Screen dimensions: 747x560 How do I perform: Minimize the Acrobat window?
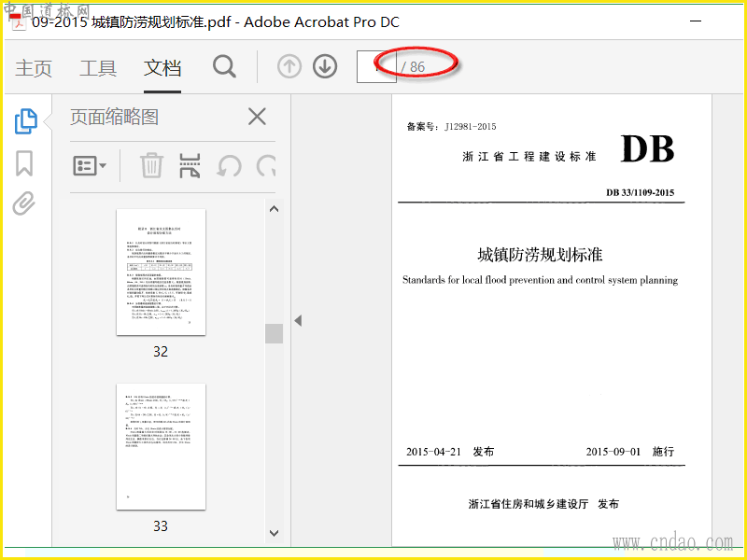(x=696, y=21)
